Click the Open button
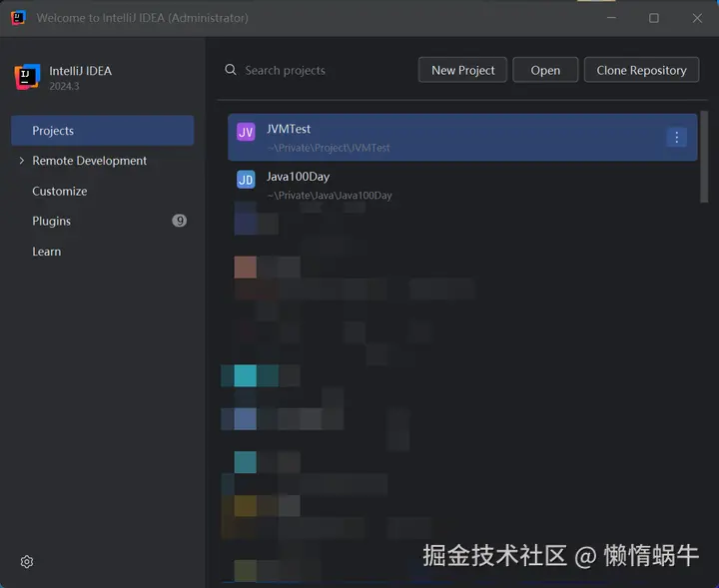This screenshot has width=719, height=588. (545, 70)
